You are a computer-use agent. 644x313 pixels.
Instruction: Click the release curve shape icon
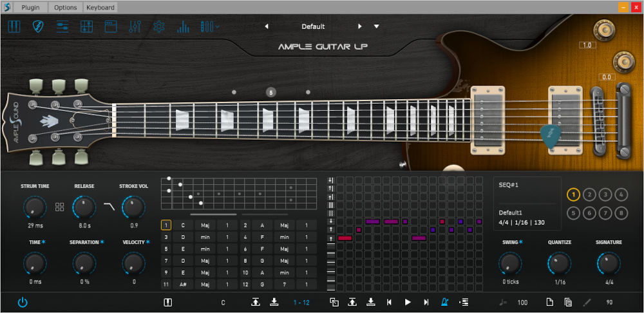(109, 207)
